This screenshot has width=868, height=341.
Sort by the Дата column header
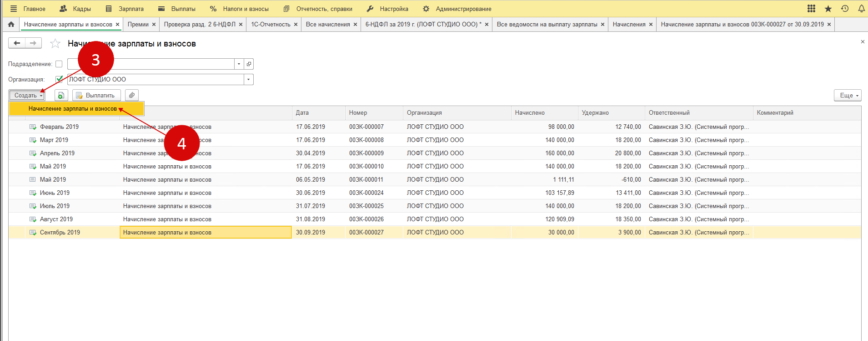318,113
